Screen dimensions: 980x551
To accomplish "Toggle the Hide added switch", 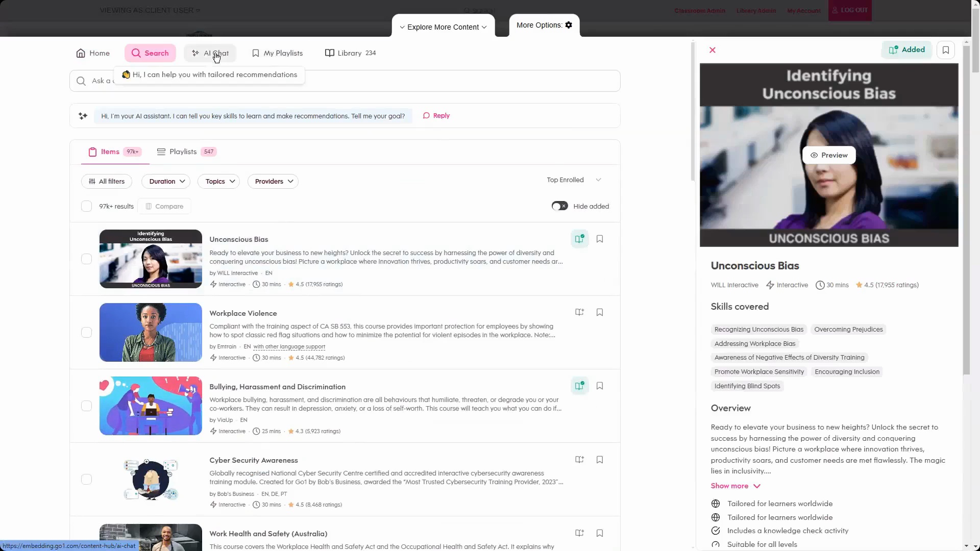I will click(559, 206).
